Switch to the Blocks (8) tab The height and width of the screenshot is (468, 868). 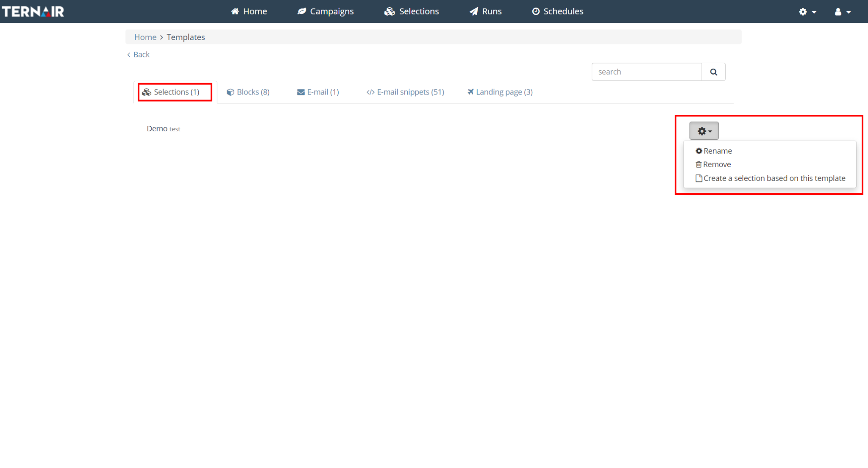pos(248,92)
